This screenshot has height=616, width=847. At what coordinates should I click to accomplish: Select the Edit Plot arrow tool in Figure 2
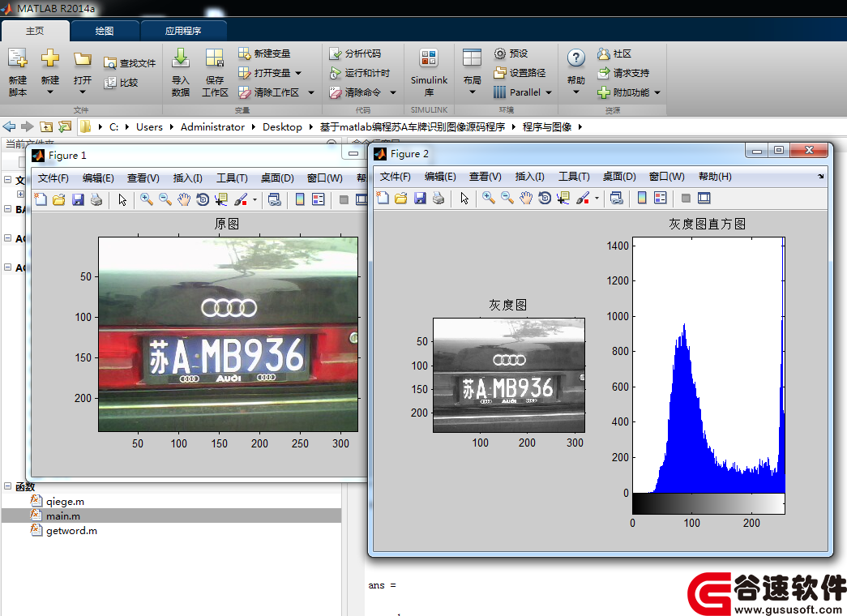pyautogui.click(x=464, y=199)
